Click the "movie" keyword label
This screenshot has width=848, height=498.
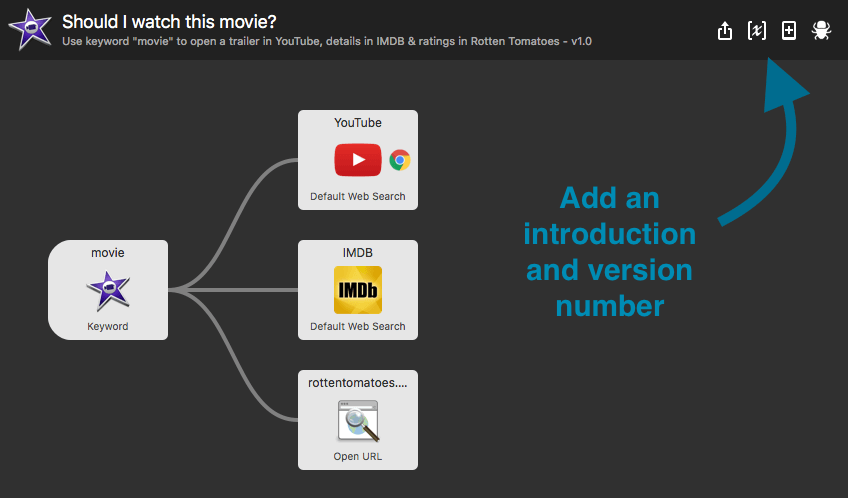(x=108, y=253)
